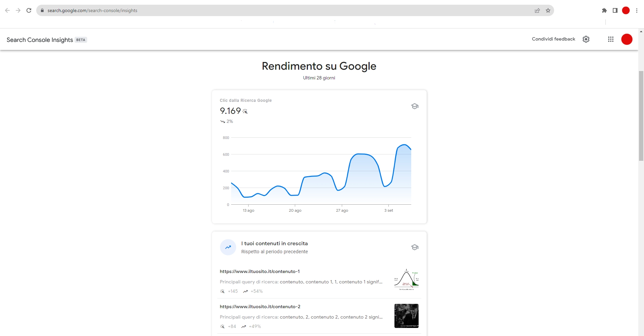The image size is (644, 336).
Task: Click the browser forward arrow
Action: [18, 10]
